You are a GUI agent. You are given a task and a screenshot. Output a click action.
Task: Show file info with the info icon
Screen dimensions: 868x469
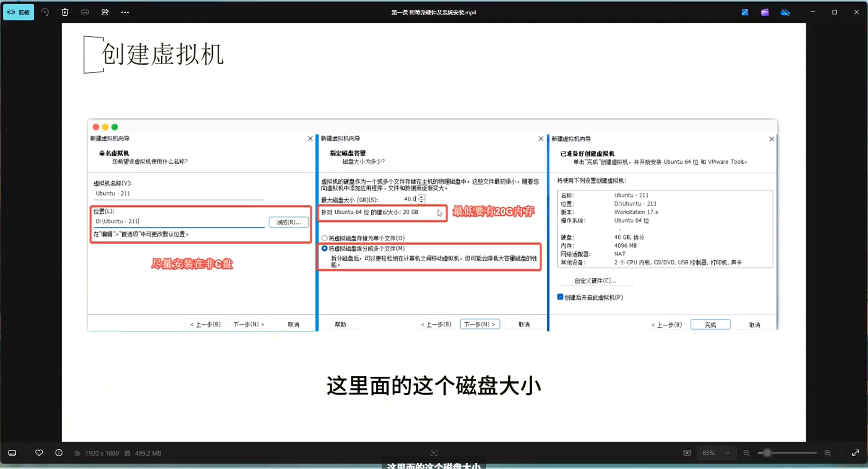pos(59,453)
